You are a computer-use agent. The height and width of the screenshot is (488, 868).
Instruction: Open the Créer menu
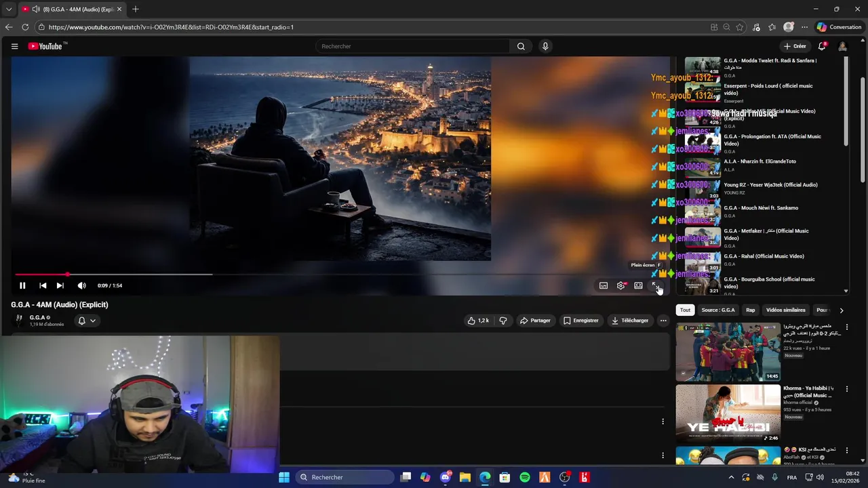795,46
